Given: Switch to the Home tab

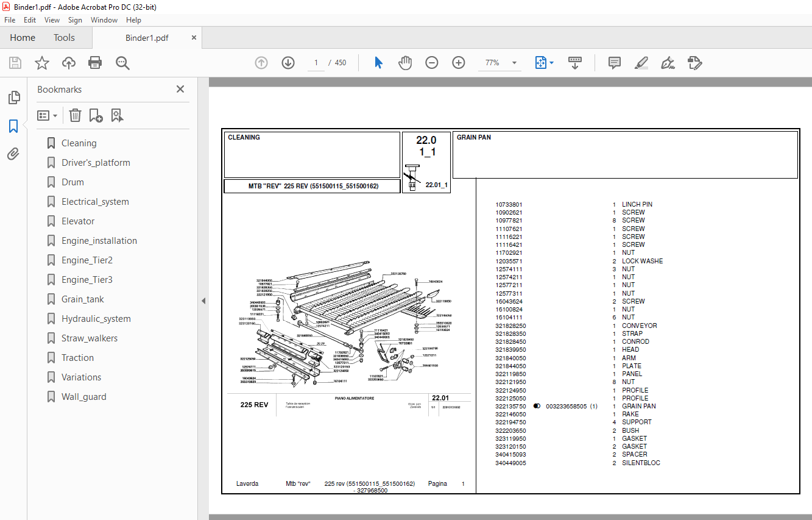Looking at the screenshot, I should [23, 38].
